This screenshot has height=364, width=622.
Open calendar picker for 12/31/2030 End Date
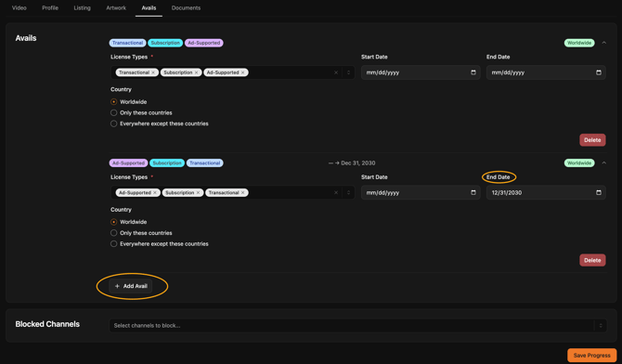[599, 193]
